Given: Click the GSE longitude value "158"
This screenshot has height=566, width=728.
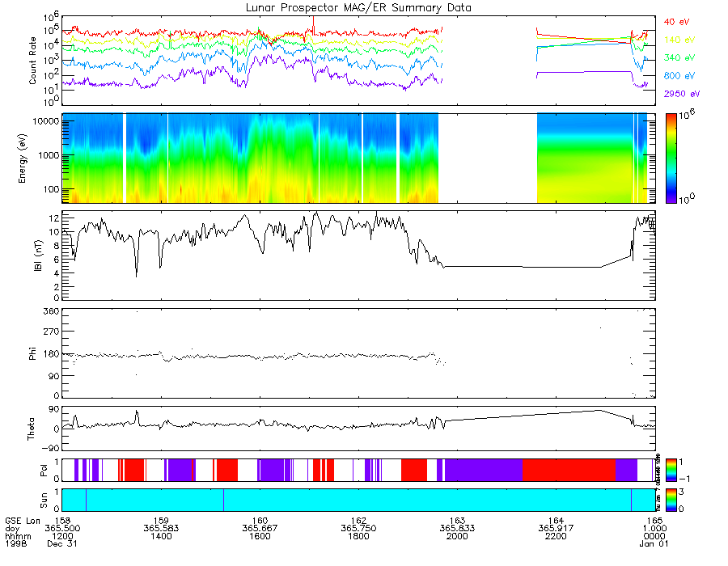Looking at the screenshot, I should pos(62,521).
